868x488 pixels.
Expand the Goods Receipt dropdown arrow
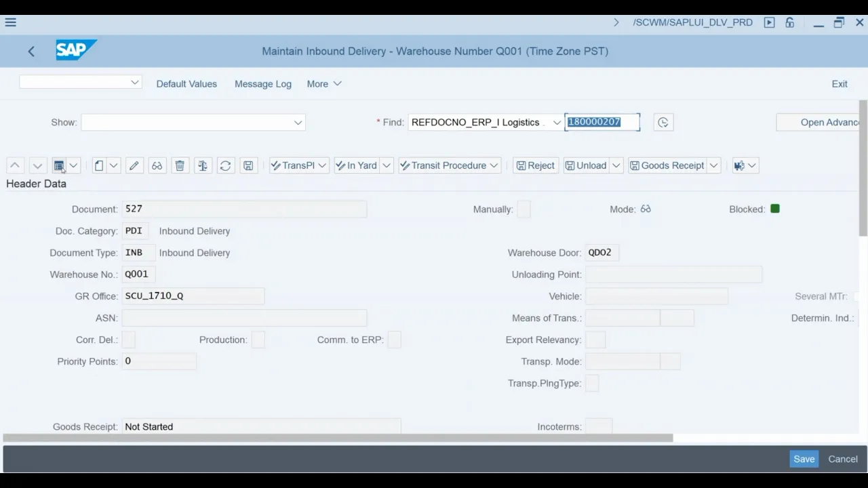coord(713,165)
